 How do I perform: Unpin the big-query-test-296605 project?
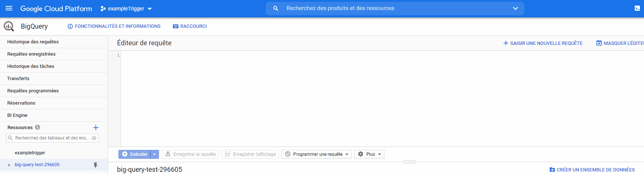click(x=95, y=165)
